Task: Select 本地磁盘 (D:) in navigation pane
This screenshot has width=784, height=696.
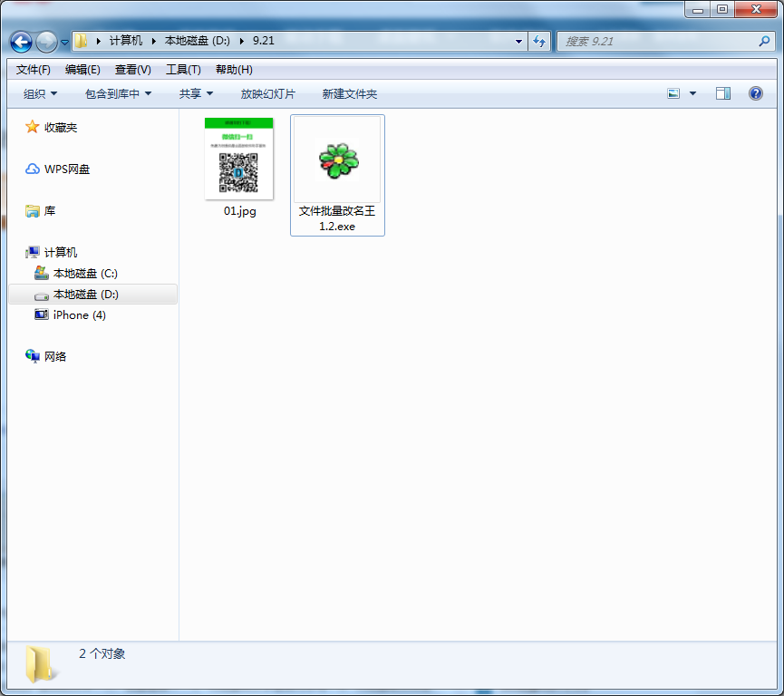Action: point(86,295)
